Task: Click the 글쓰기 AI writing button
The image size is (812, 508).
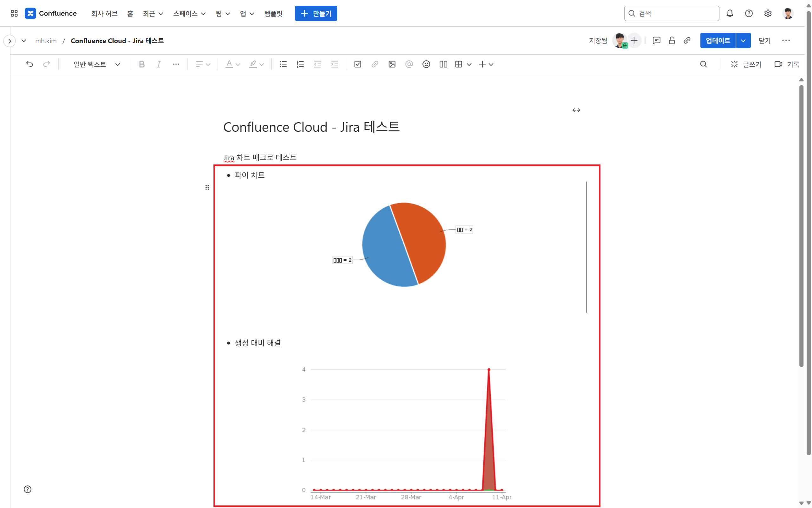Action: 746,64
